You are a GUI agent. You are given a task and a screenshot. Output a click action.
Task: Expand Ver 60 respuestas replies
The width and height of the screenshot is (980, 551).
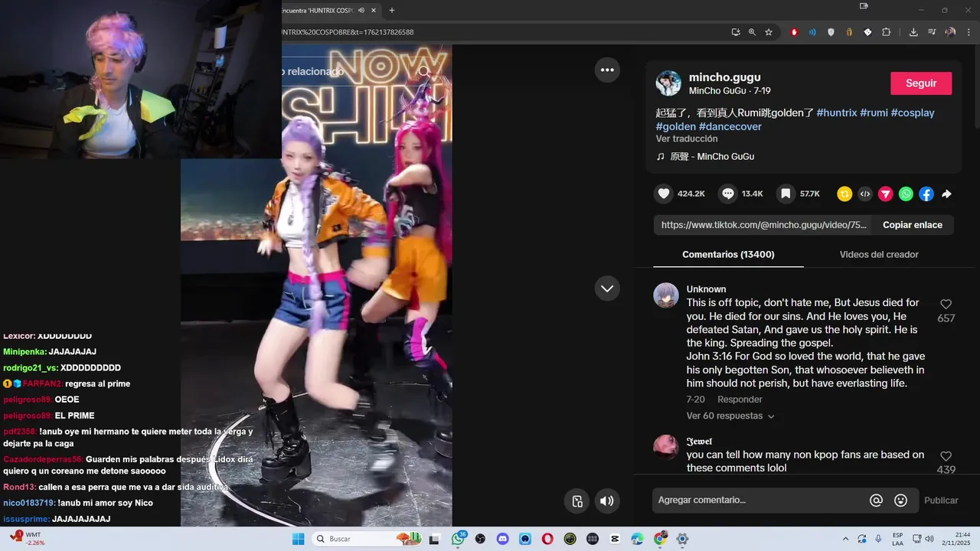[x=730, y=416]
